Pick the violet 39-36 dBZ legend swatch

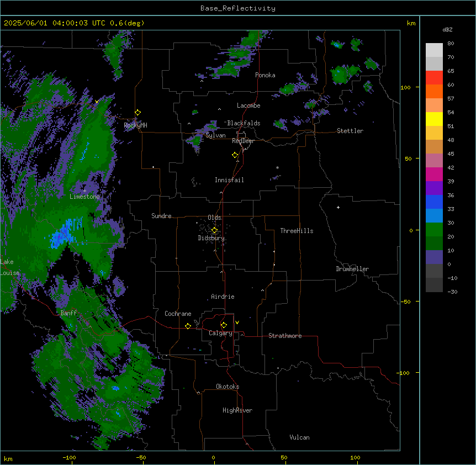(x=434, y=188)
